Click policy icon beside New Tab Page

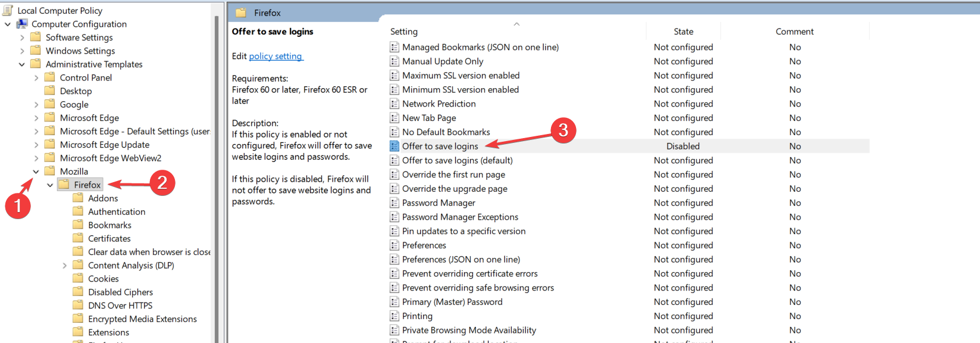click(394, 118)
